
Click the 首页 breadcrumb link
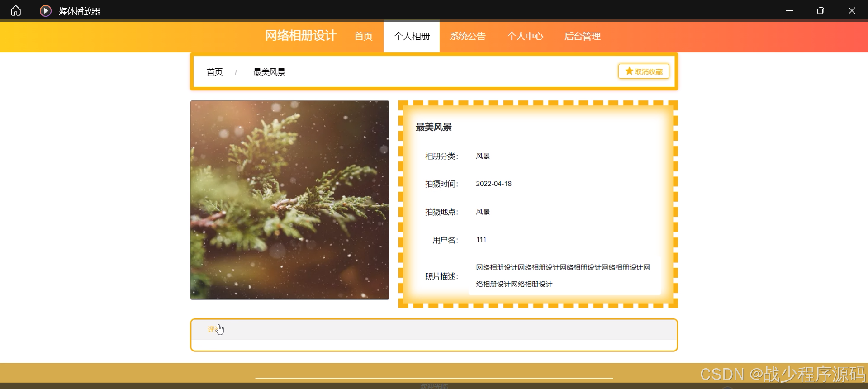(x=214, y=72)
